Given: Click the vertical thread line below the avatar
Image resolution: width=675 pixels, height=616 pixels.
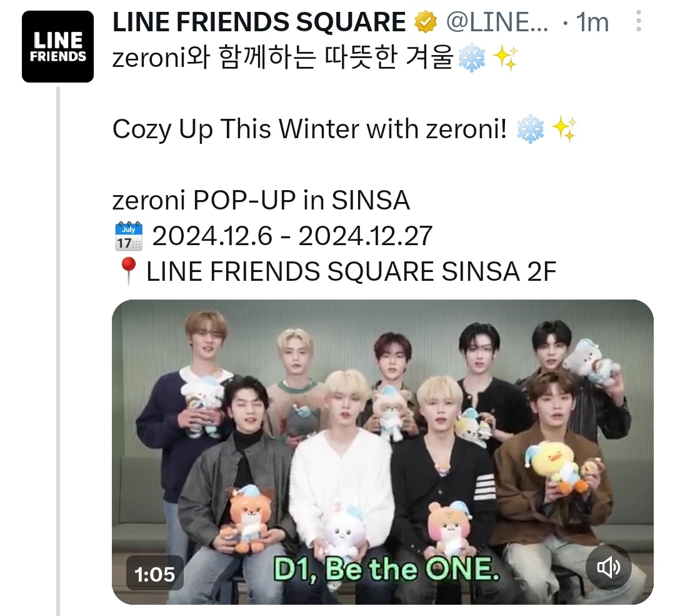Looking at the screenshot, I should pos(58,351).
